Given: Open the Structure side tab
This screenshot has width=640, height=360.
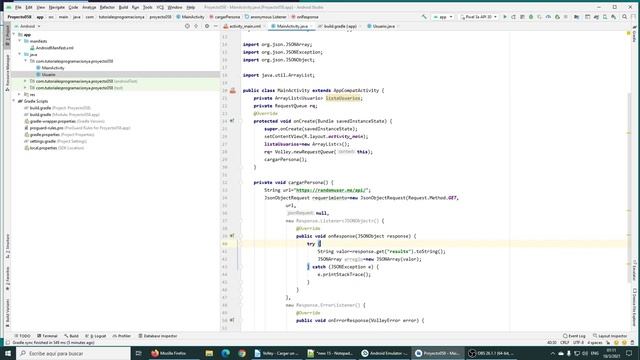Looking at the screenshot, I should click(7, 246).
